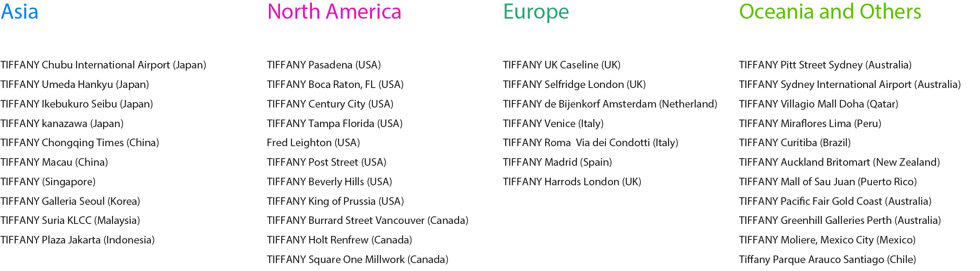The image size is (980, 271).
Task: Click TIFFANY Beverly Hills (USA)
Action: click(x=329, y=182)
